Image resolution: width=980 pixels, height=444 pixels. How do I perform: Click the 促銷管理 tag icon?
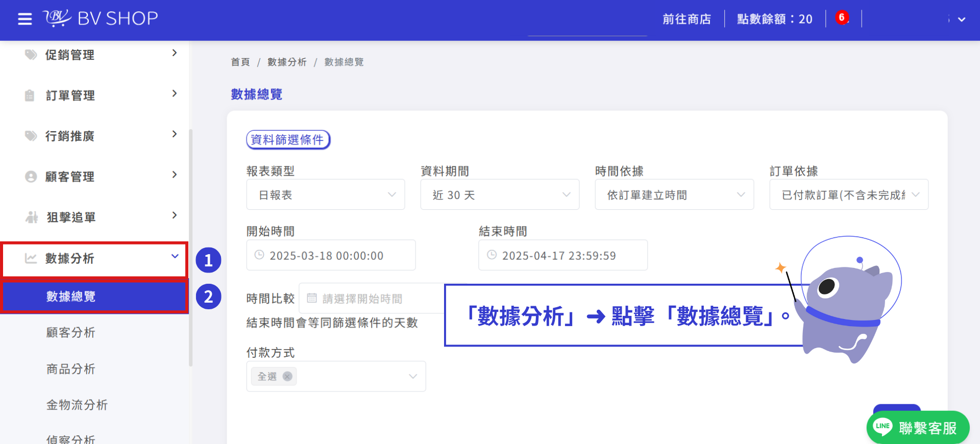[x=31, y=55]
